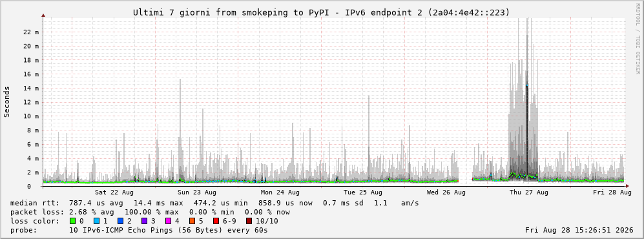Click the Seconds y-axis label
The width and height of the screenshot is (644, 239).
coord(7,101)
